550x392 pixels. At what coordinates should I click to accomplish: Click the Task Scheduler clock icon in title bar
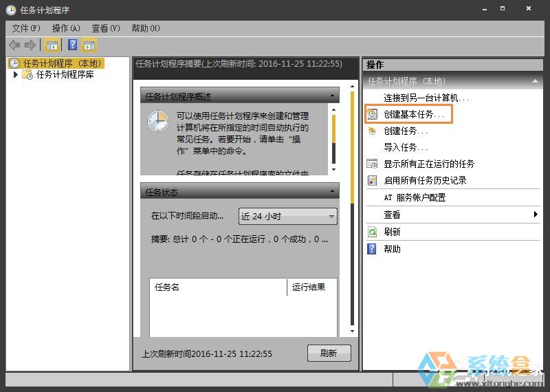[x=10, y=10]
